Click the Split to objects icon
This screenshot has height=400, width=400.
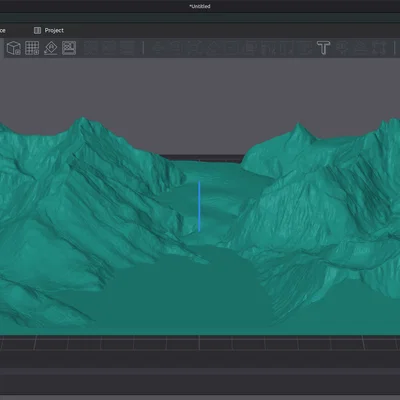coord(91,48)
